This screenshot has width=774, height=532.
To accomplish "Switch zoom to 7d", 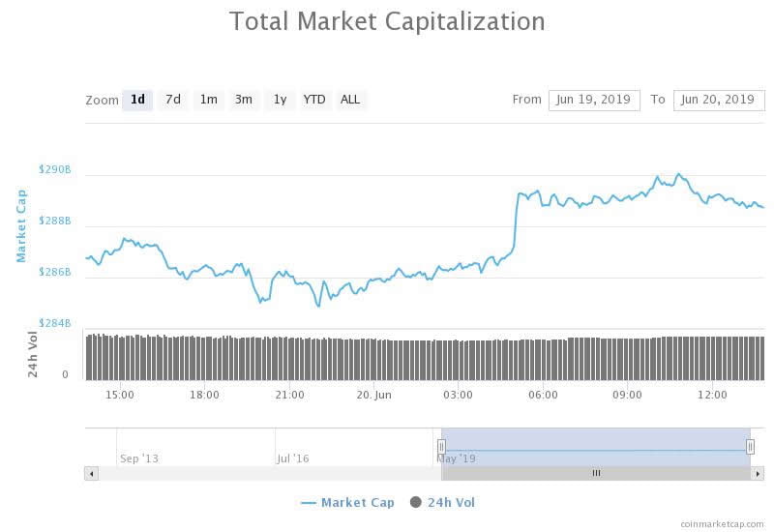I will click(x=173, y=100).
